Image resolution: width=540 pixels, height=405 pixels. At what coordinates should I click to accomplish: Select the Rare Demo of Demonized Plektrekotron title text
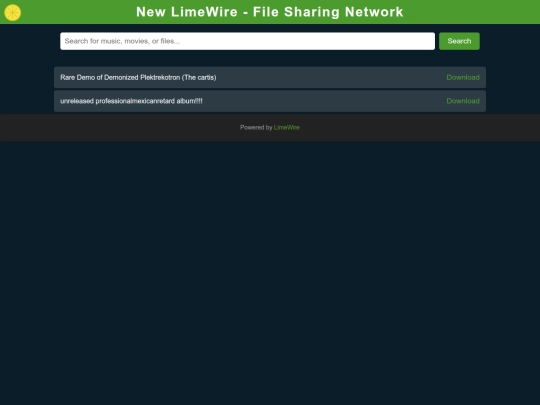point(138,77)
